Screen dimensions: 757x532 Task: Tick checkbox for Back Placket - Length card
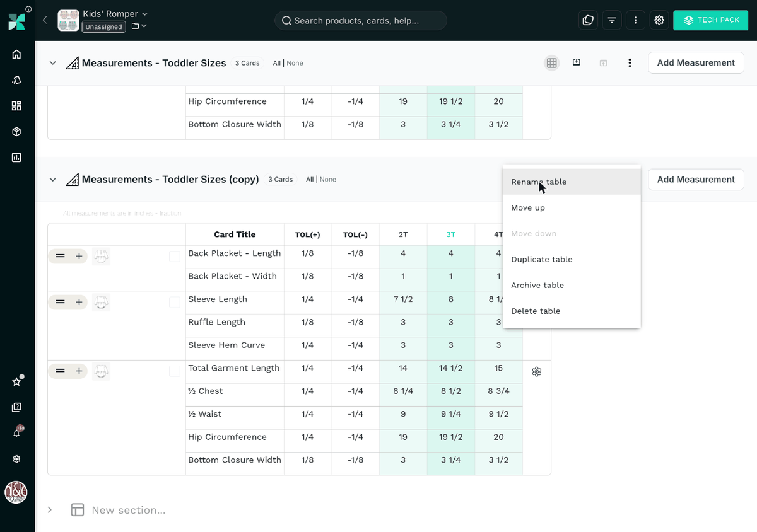point(175,257)
